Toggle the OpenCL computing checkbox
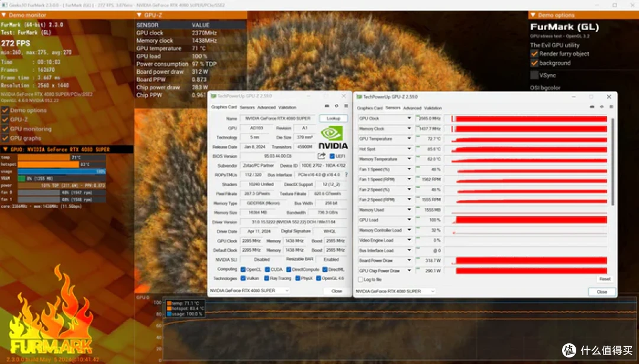 243,269
